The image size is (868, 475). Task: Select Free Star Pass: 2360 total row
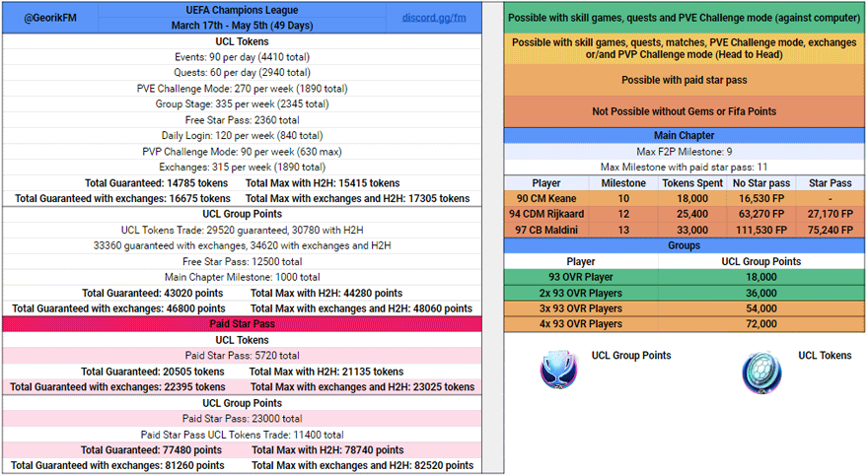tap(242, 120)
